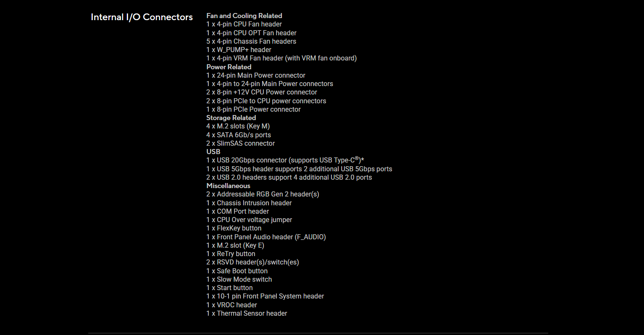Click the Power Related subheading
644x335 pixels.
(229, 67)
